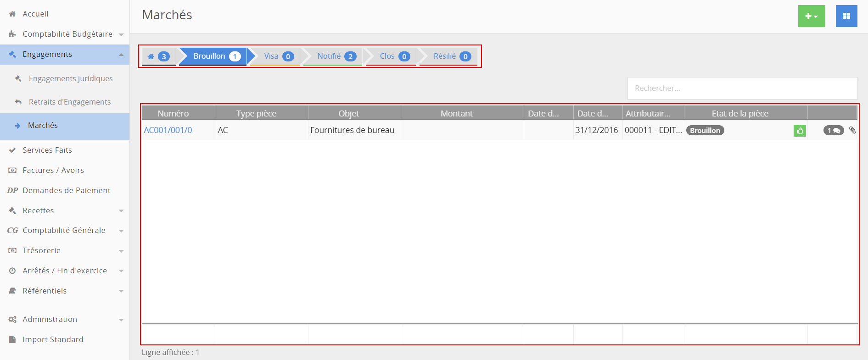Click the paperclip attachment icon
This screenshot has height=360, width=868.
pos(852,130)
